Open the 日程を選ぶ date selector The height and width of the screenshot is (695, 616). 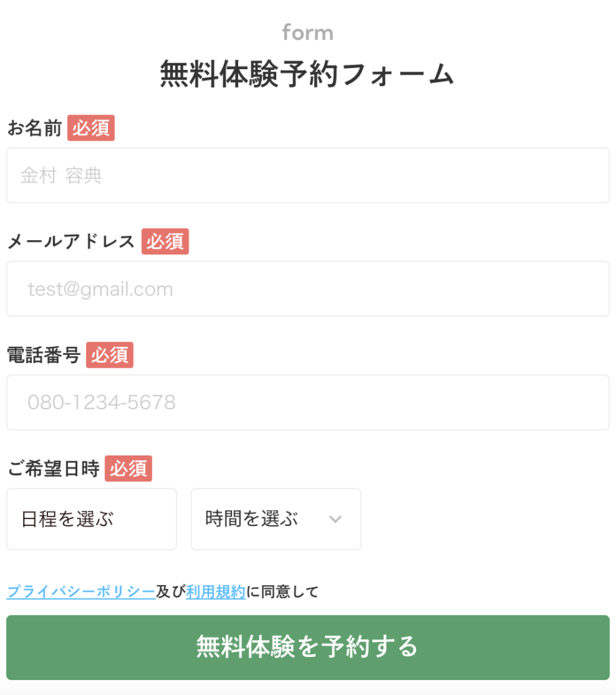point(92,519)
